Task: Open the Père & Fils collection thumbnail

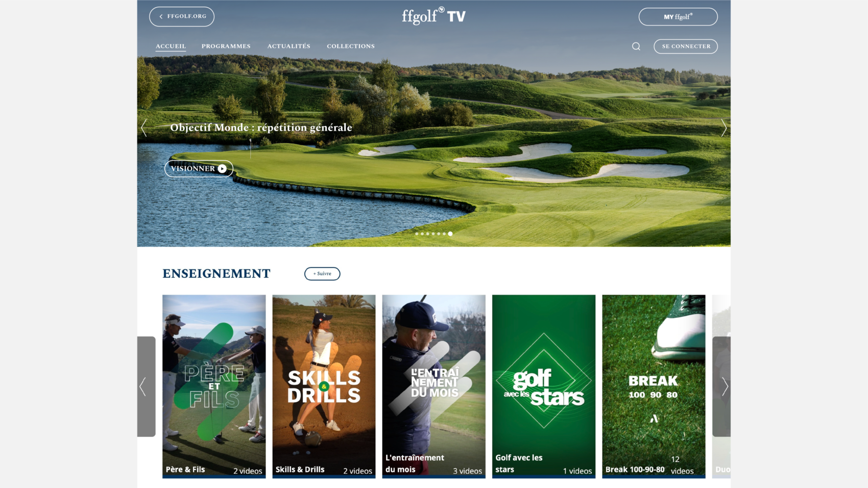Action: [214, 386]
